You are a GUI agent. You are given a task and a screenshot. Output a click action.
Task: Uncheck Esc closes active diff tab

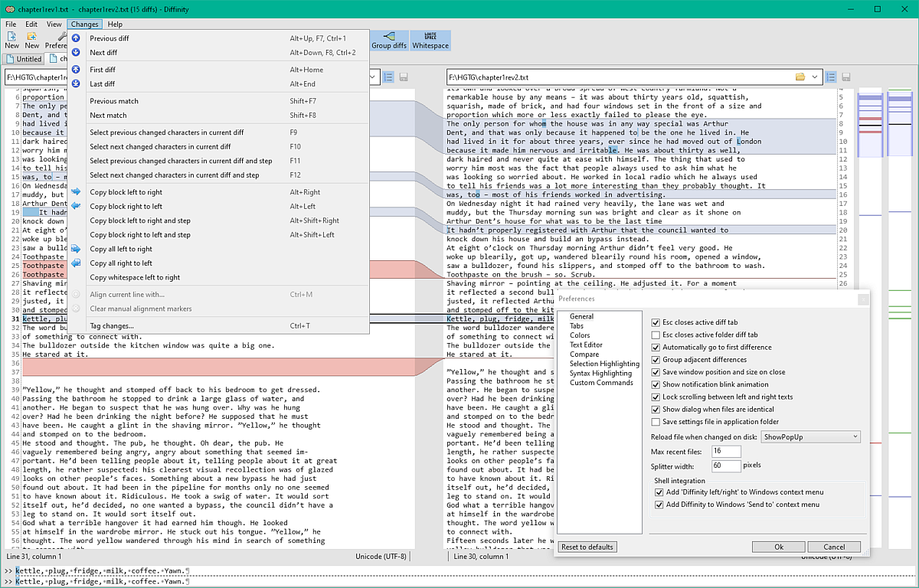click(x=656, y=323)
